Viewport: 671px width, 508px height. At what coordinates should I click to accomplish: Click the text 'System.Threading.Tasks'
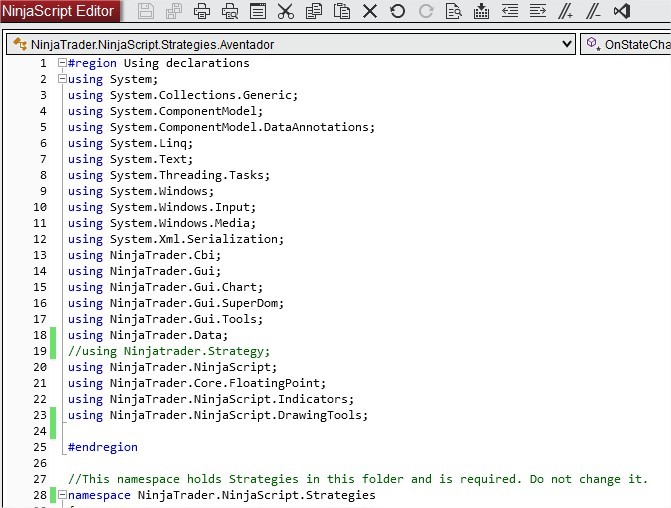(x=187, y=175)
